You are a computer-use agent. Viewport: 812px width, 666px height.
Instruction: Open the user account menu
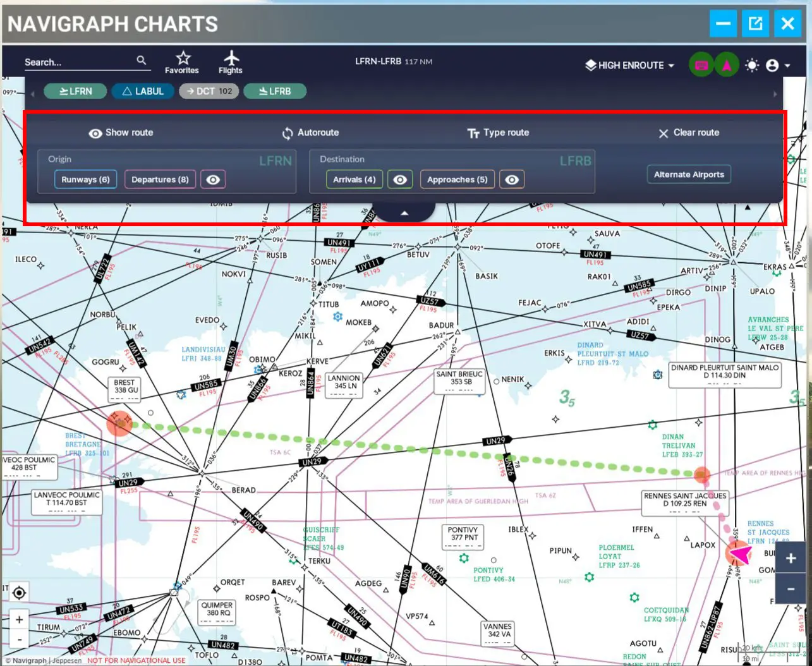pyautogui.click(x=778, y=65)
